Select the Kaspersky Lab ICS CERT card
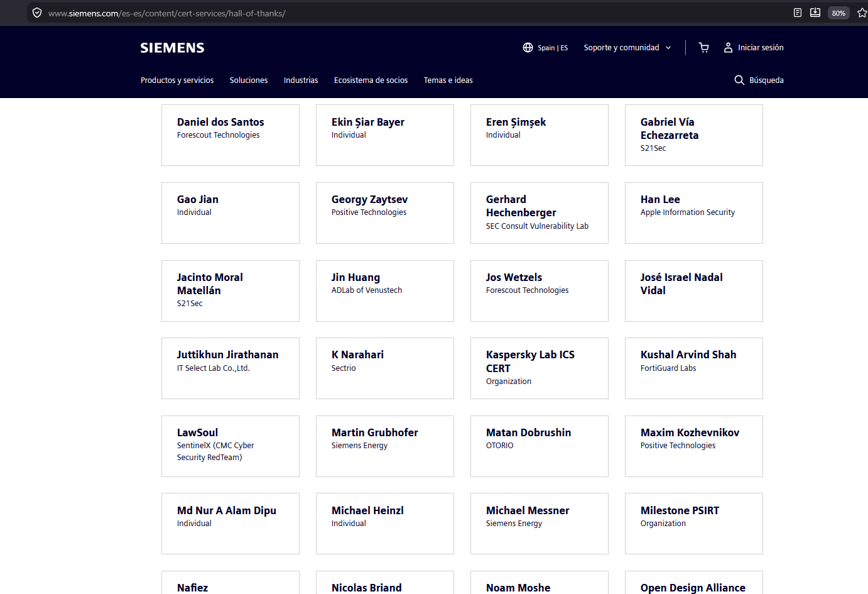868x594 pixels. 540,368
